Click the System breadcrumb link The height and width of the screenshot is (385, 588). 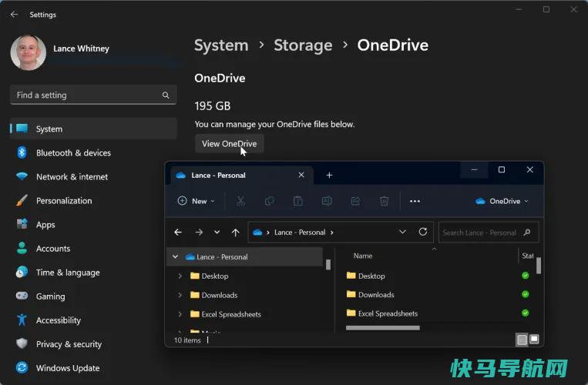coord(221,45)
